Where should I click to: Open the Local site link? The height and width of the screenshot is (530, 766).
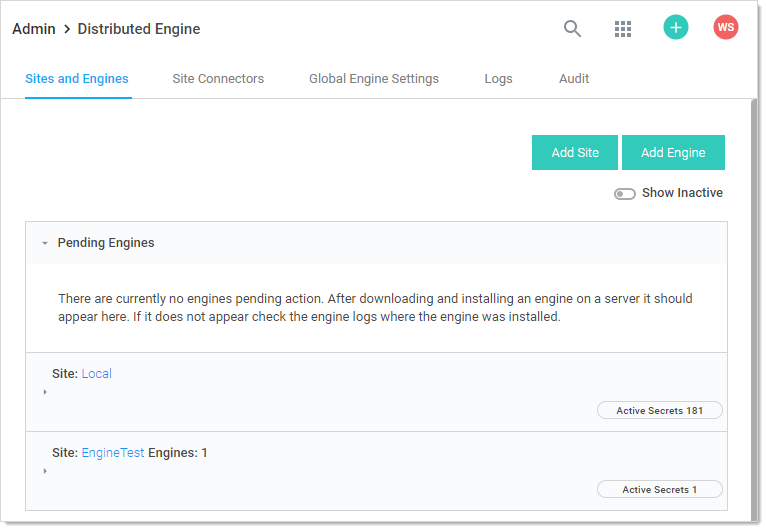pyautogui.click(x=97, y=374)
